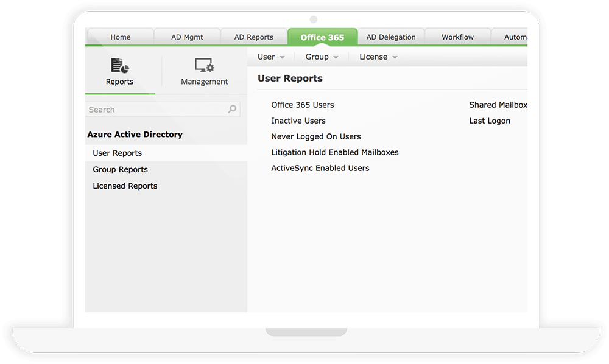Viewport: 609px width, 364px height.
Task: Expand the User dropdown menu
Action: click(x=271, y=57)
